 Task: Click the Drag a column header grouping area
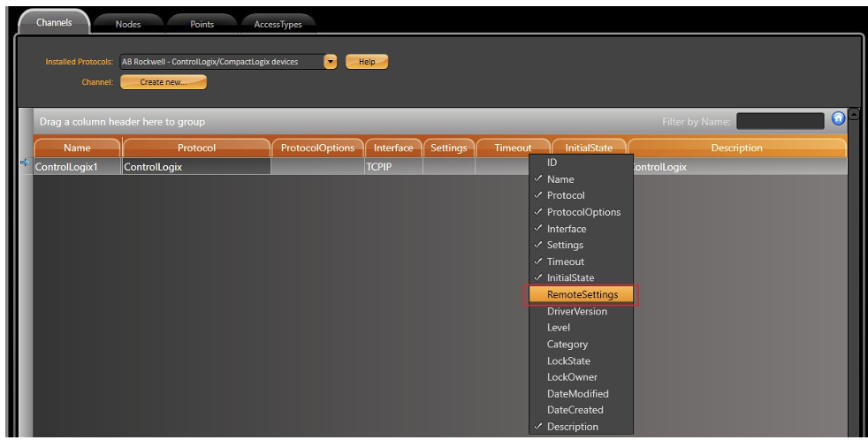[122, 122]
